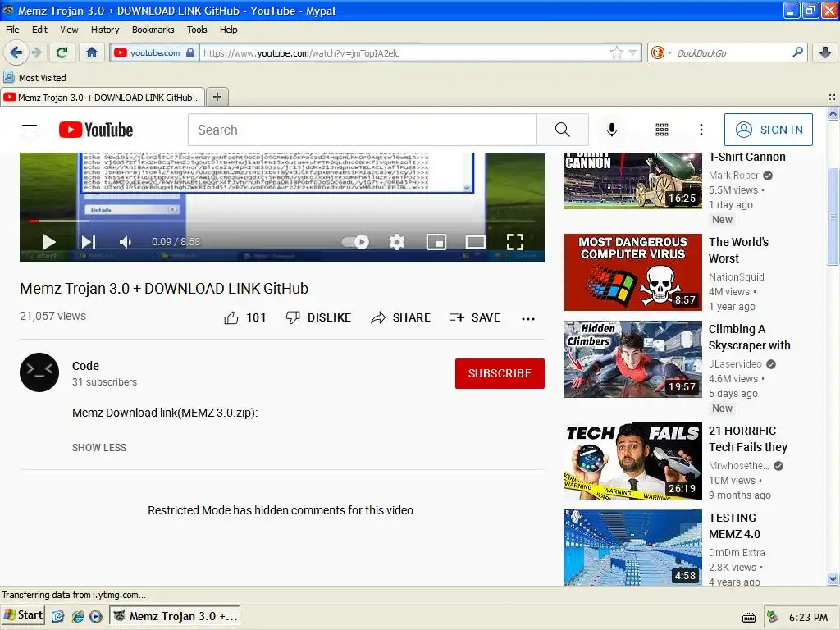The height and width of the screenshot is (630, 840).
Task: Open the Edit menu
Action: (39, 30)
